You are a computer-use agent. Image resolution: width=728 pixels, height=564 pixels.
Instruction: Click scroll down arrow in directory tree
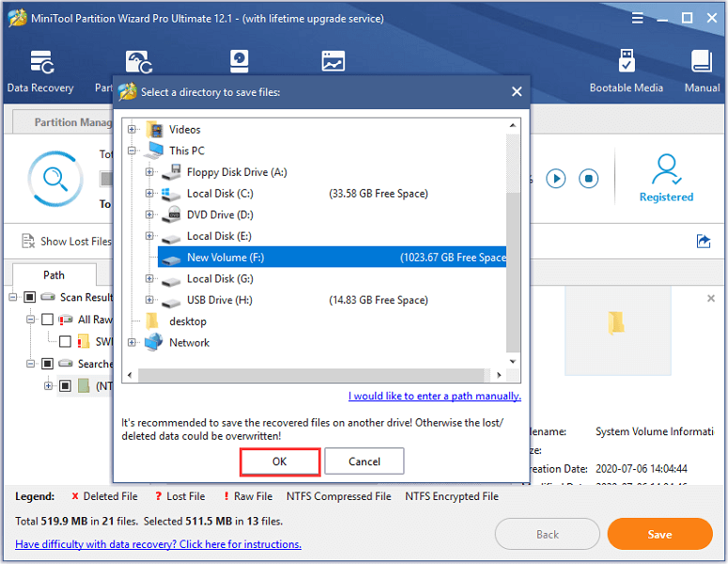coord(513,361)
